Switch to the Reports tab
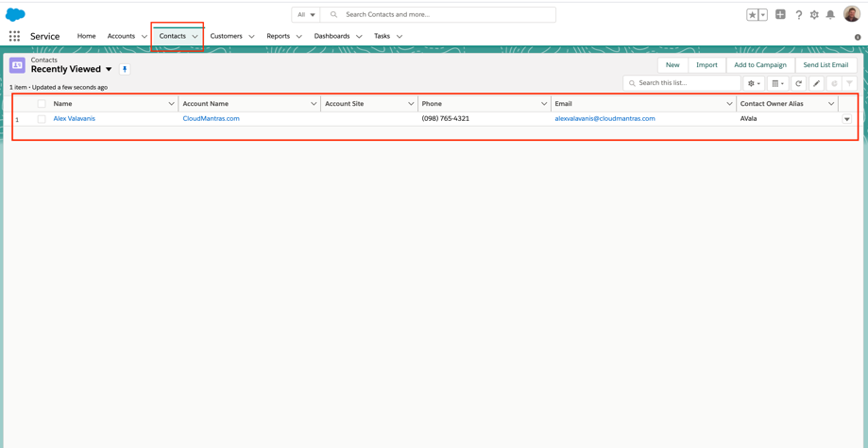This screenshot has height=448, width=868. point(278,36)
